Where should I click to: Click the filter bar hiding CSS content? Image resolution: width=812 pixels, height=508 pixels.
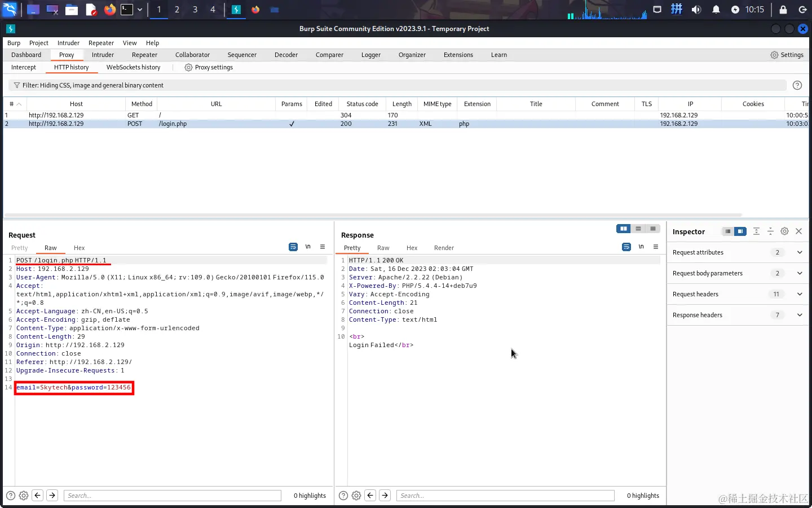click(x=397, y=85)
